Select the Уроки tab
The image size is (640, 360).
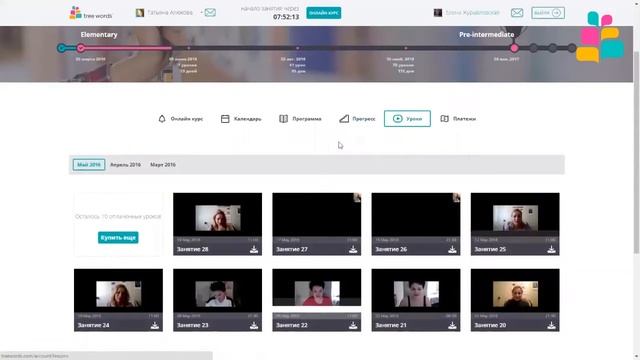[407, 119]
